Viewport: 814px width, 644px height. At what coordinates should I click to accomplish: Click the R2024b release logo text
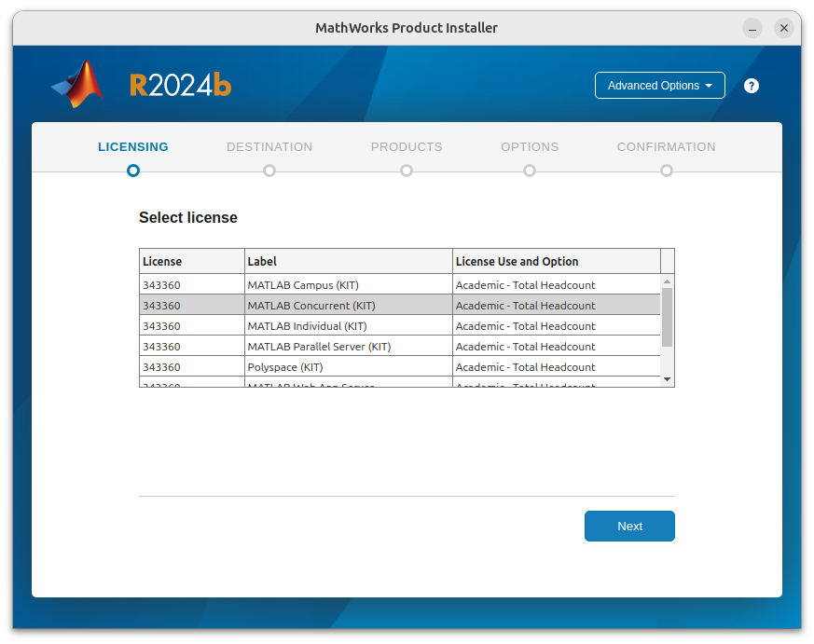coord(180,84)
